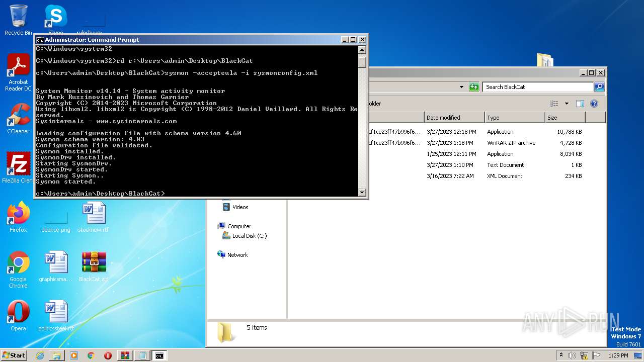Launch Acrobat Reader DC from the desktop
This screenshot has width=644, height=362.
19,73
